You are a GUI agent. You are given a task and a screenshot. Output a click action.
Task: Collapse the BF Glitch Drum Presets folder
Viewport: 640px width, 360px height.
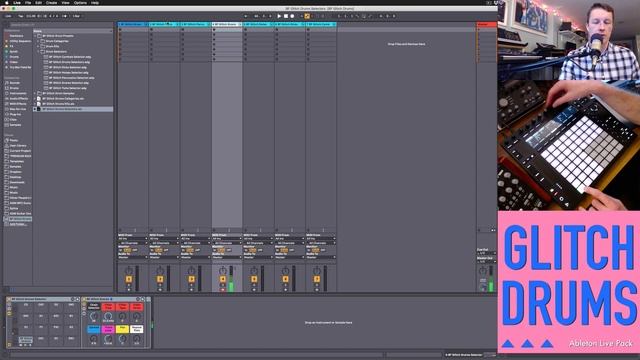point(36,36)
